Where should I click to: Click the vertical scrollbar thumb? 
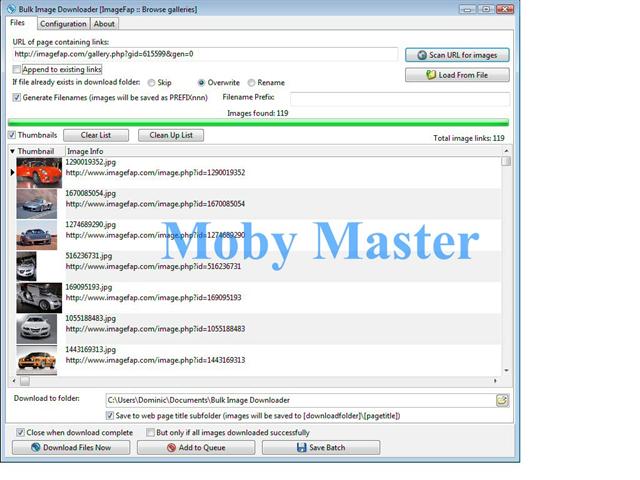506,161
